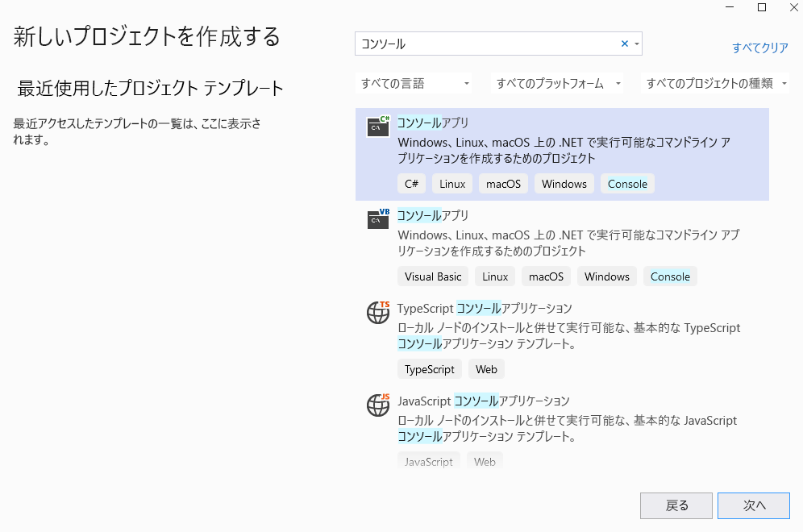
Task: Click the Windows tag on the Visual Basic template
Action: [607, 276]
